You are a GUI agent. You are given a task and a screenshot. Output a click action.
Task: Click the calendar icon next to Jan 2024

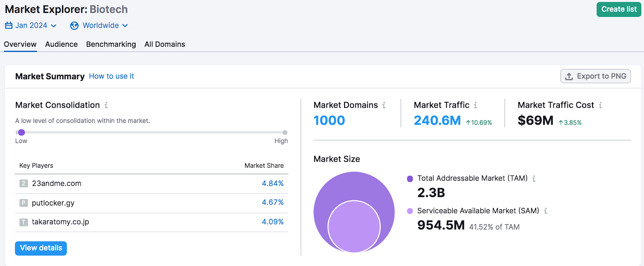coord(9,25)
